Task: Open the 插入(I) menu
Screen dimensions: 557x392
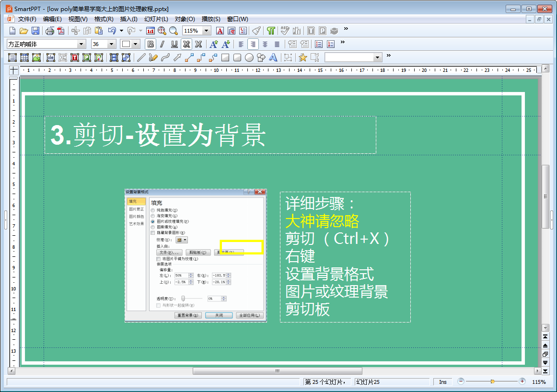Action: click(128, 19)
